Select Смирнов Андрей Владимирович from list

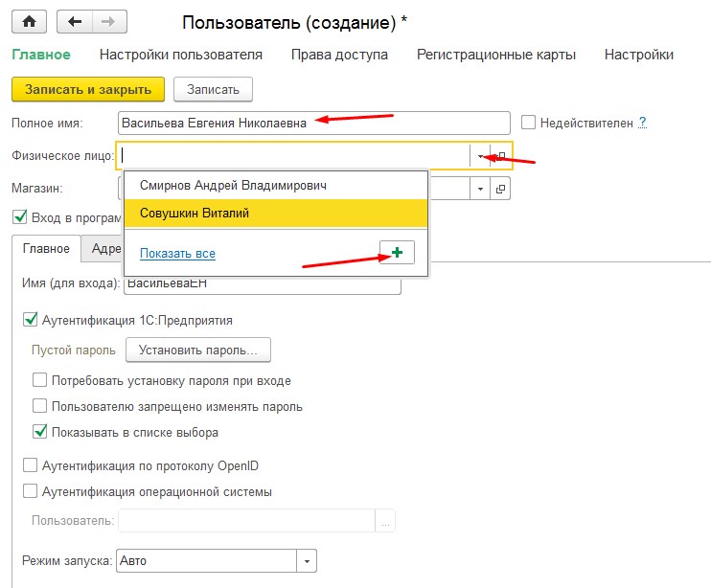coord(276,185)
